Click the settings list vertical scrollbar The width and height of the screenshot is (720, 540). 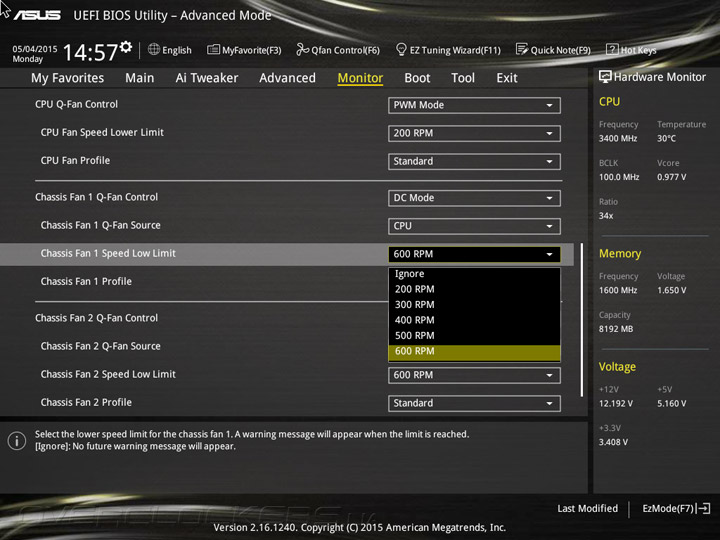(582, 320)
